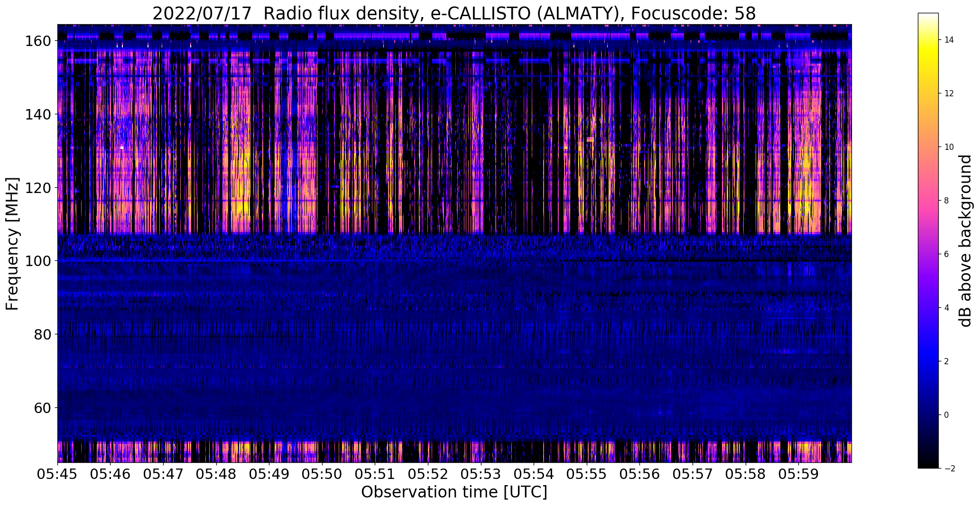980x506 pixels.
Task: Click the 100 MHz frequency tick label
Action: click(37, 261)
